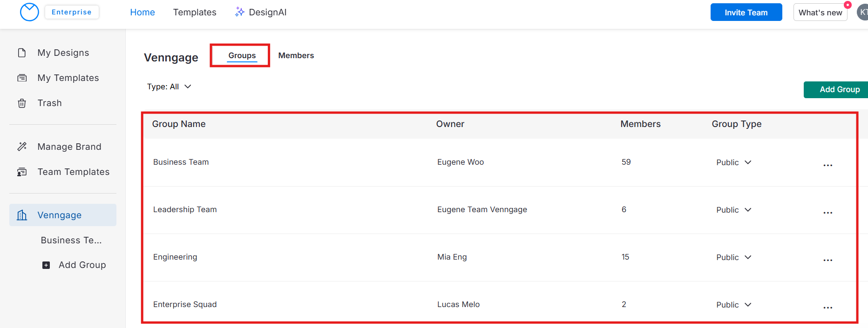Open the three-dot menu for Engineering row
This screenshot has width=868, height=328.
point(827,260)
